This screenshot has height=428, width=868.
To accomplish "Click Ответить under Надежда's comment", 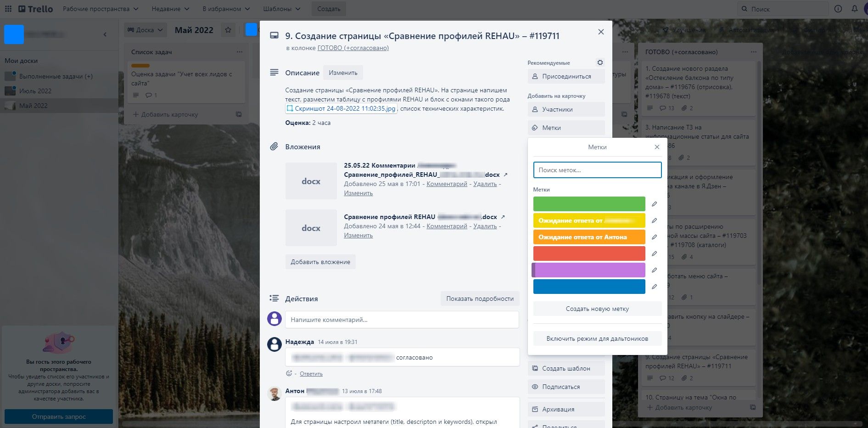I will (x=311, y=374).
